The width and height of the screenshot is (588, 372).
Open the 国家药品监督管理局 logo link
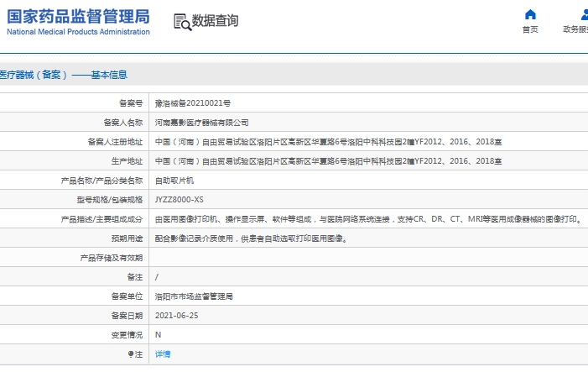78,22
